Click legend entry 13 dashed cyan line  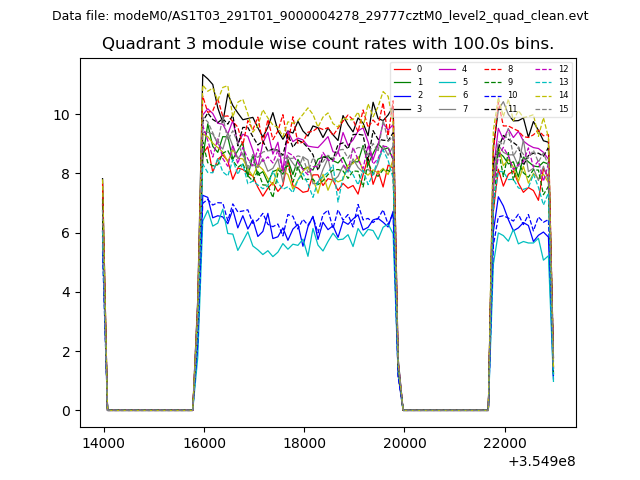[545, 82]
